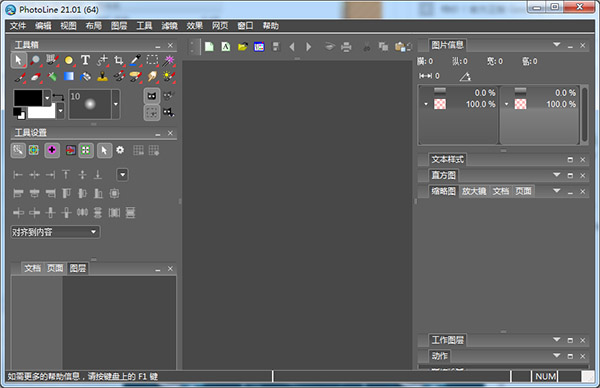Image resolution: width=600 pixels, height=388 pixels.
Task: Select the dashed rectangle marquee tool
Action: tap(152, 60)
